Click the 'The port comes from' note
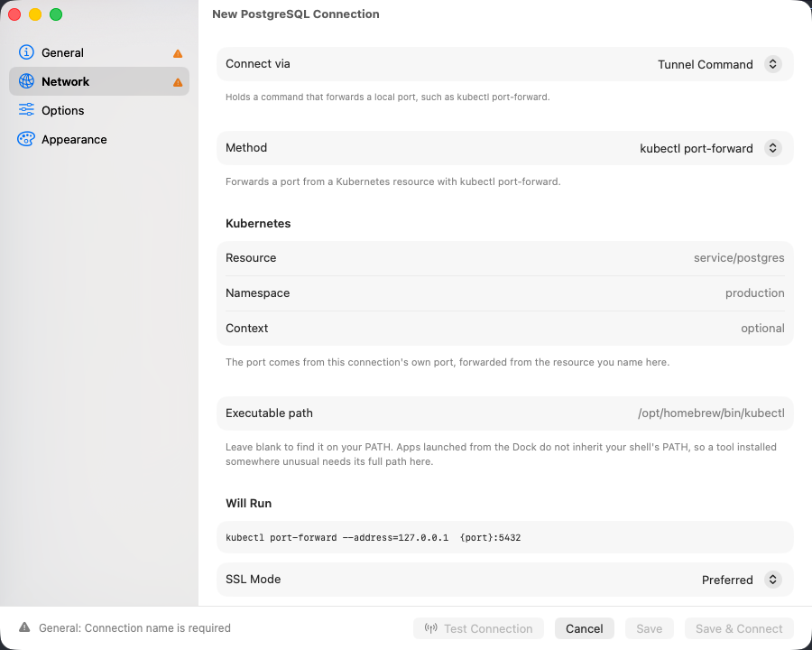Image resolution: width=812 pixels, height=650 pixels. tap(448, 362)
